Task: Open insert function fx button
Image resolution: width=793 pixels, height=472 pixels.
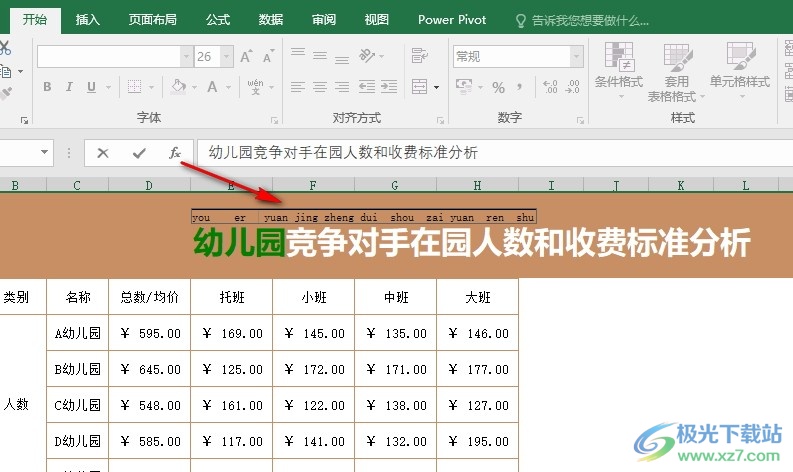Action: (175, 153)
